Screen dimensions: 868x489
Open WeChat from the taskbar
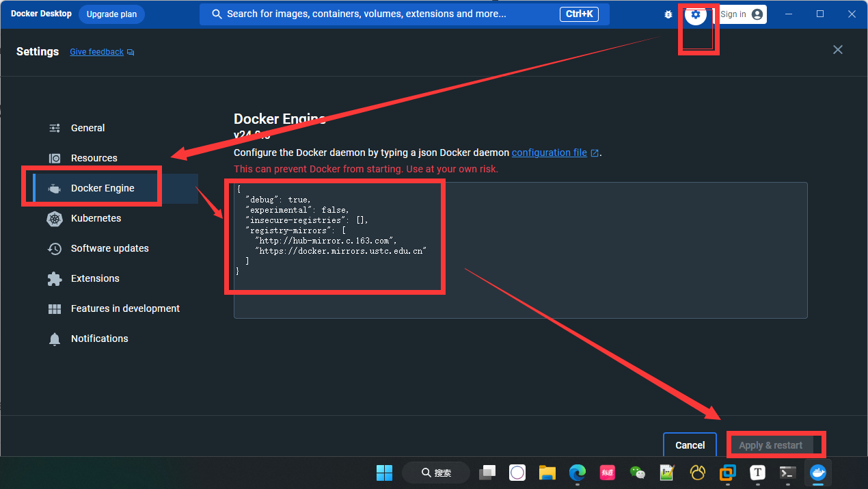point(638,473)
